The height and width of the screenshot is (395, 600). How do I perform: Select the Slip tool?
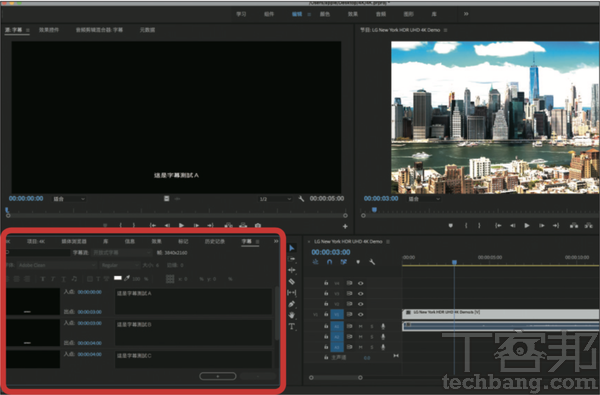tap(292, 293)
